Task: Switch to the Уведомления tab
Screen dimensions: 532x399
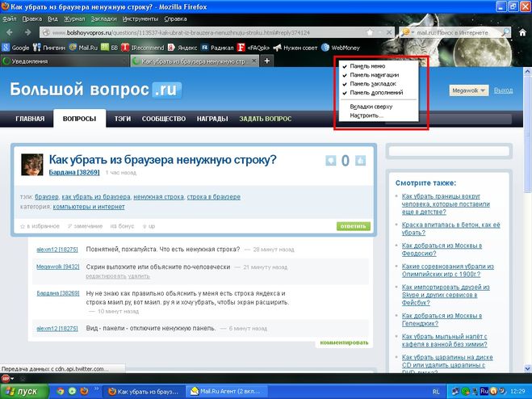Action: point(65,61)
